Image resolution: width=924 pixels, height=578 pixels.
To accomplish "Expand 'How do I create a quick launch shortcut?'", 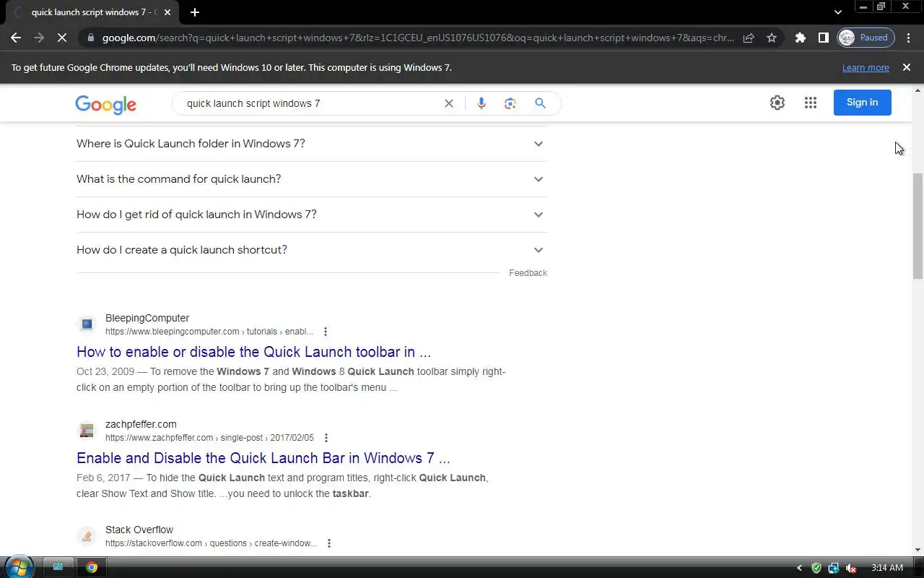I will 311,250.
